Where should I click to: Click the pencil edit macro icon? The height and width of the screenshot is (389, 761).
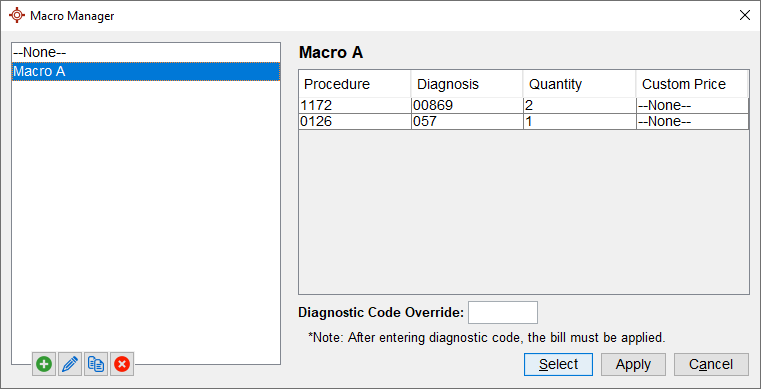(x=70, y=364)
